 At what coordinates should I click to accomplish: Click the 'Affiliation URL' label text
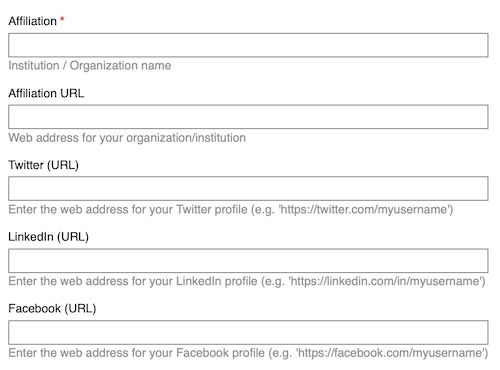point(46,93)
